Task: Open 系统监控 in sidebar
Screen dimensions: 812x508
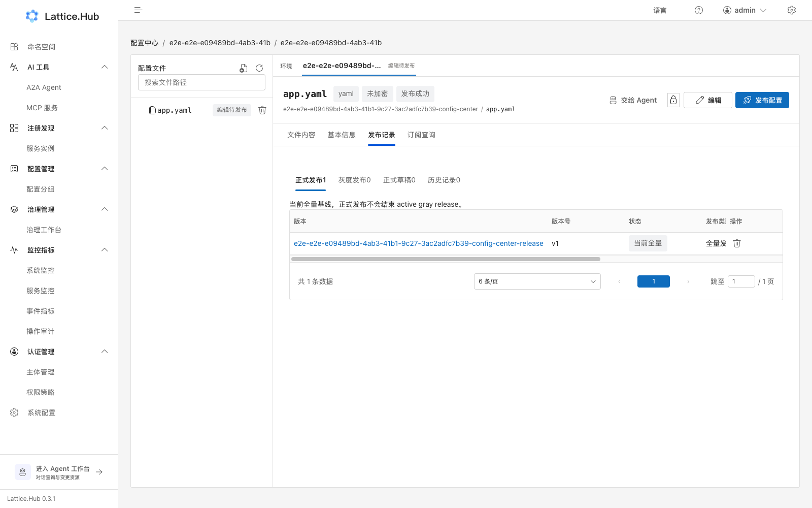Action: point(41,270)
